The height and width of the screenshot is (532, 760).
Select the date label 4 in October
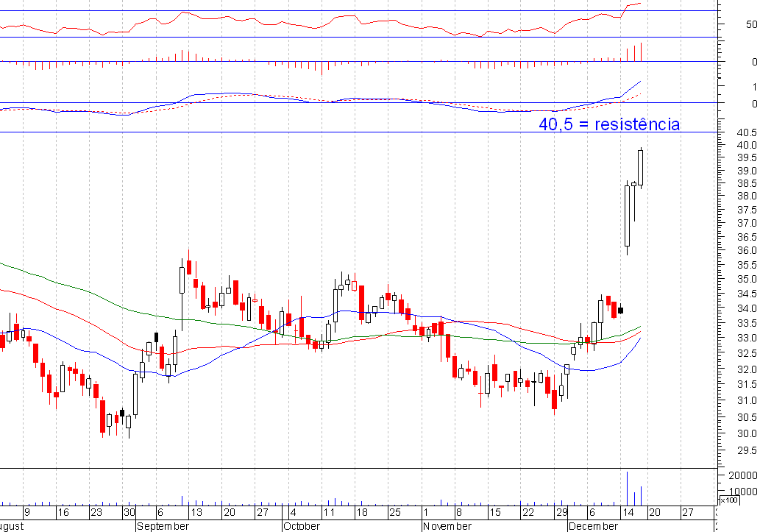coord(294,513)
